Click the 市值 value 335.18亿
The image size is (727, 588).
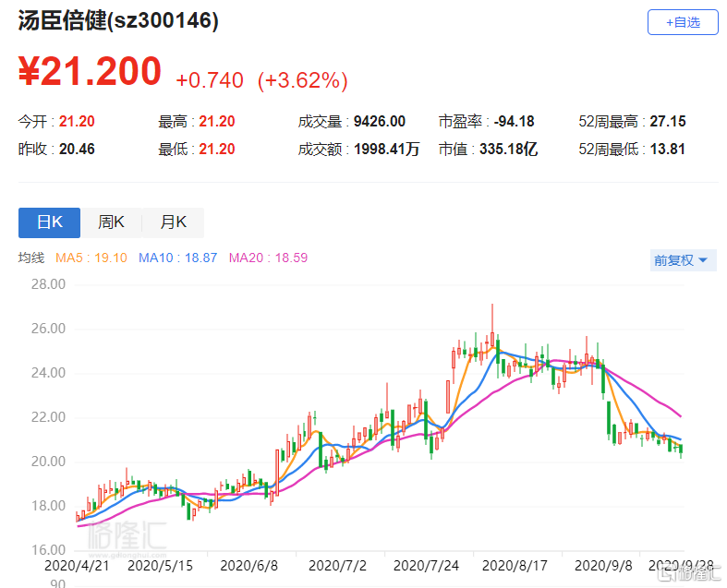pyautogui.click(x=509, y=150)
